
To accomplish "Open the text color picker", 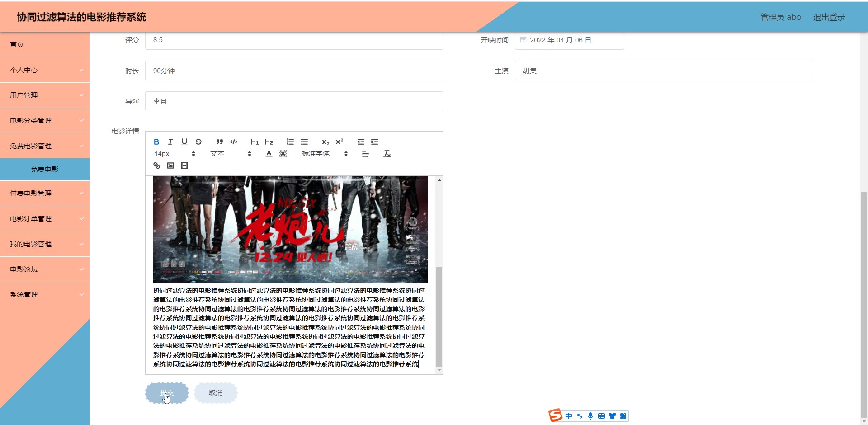I will coord(269,154).
